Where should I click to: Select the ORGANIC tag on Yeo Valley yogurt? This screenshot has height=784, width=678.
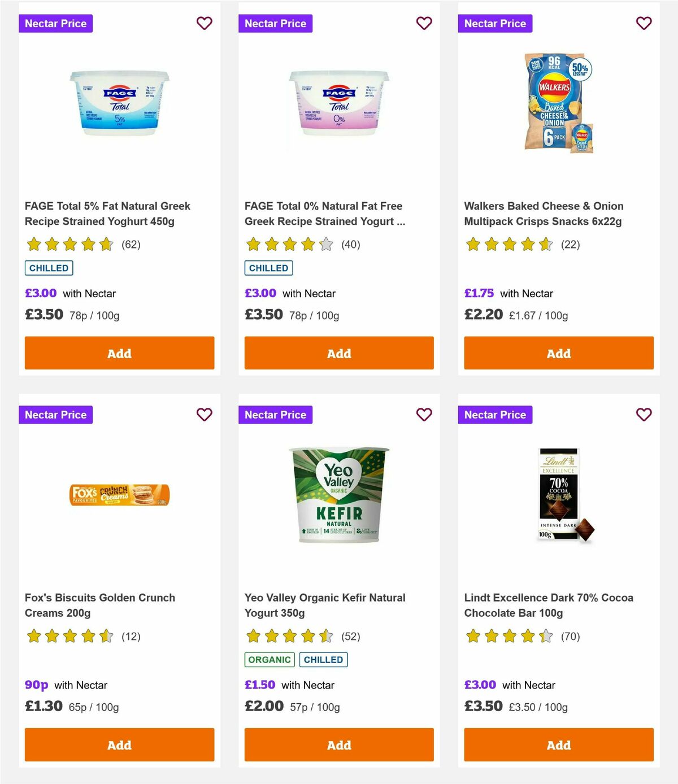pyautogui.click(x=269, y=659)
